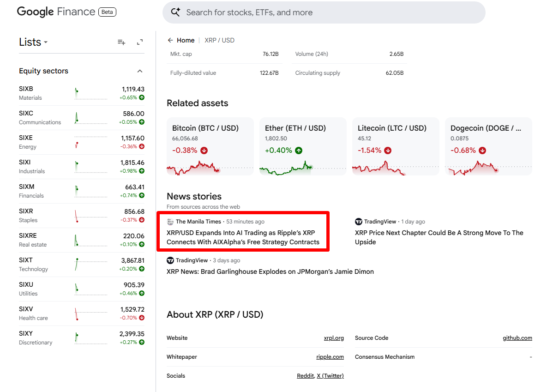
Task: Open the Bitcoin (BTC / USD) card
Action: click(x=210, y=146)
